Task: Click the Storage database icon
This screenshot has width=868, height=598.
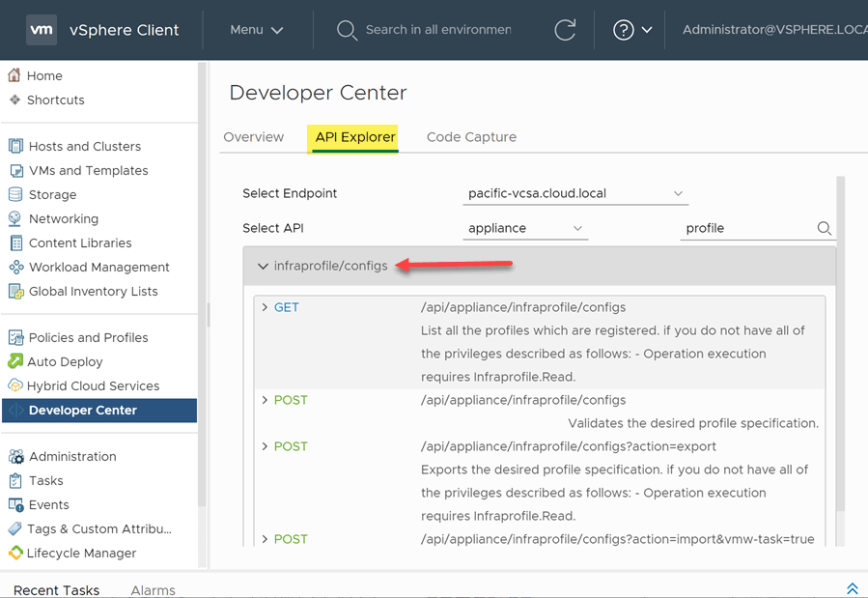Action: pos(15,194)
